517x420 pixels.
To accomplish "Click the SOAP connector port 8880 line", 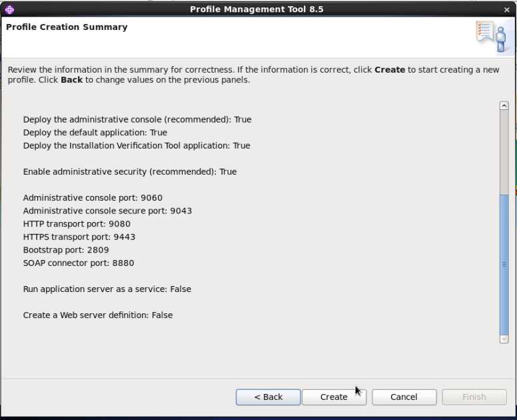I will (79, 263).
